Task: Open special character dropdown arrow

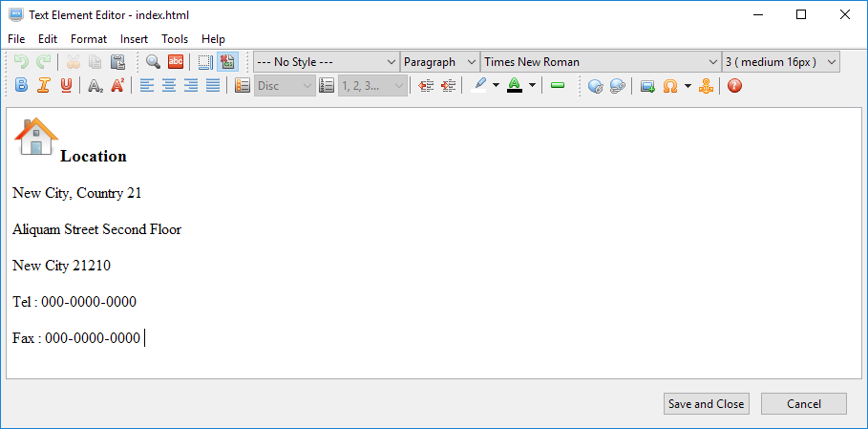Action: pyautogui.click(x=688, y=86)
